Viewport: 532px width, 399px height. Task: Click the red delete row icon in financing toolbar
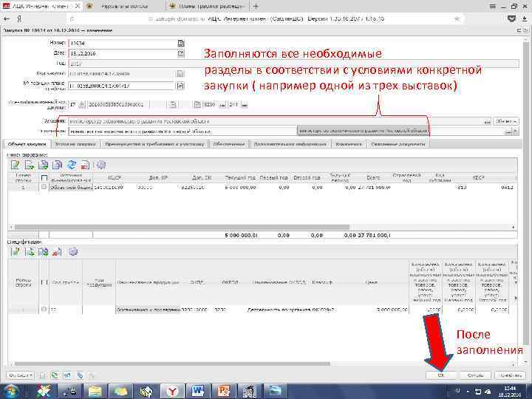[85, 165]
